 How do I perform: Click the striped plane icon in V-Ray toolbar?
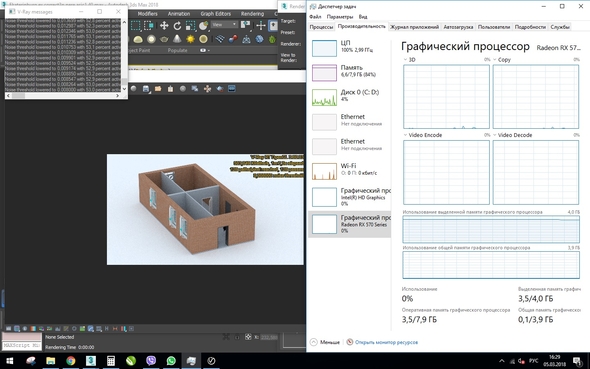click(220, 39)
